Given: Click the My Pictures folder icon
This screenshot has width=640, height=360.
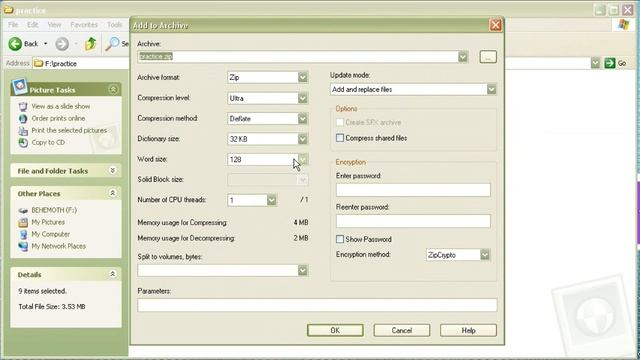Looking at the screenshot, I should coord(23,222).
